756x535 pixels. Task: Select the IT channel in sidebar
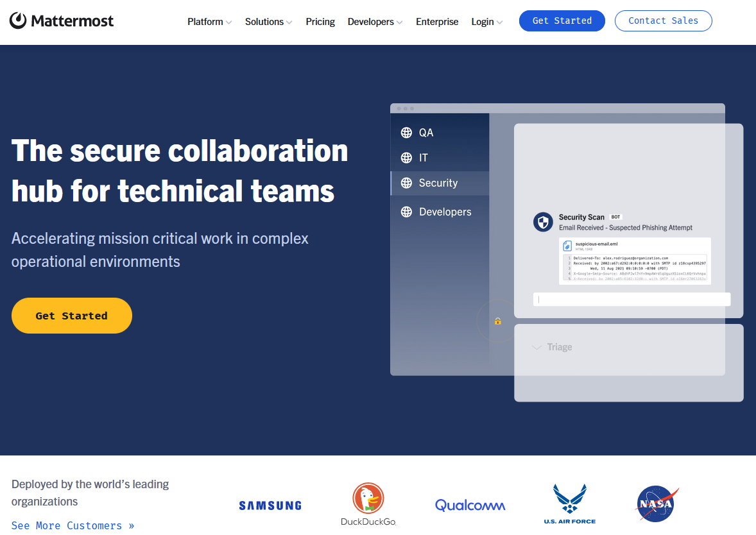440,158
